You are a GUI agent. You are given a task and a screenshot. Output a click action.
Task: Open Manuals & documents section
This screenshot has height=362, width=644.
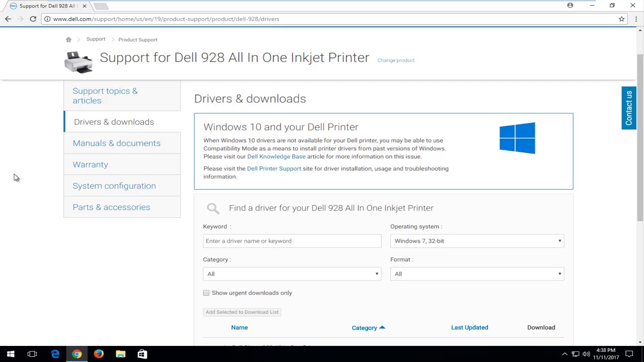point(122,143)
